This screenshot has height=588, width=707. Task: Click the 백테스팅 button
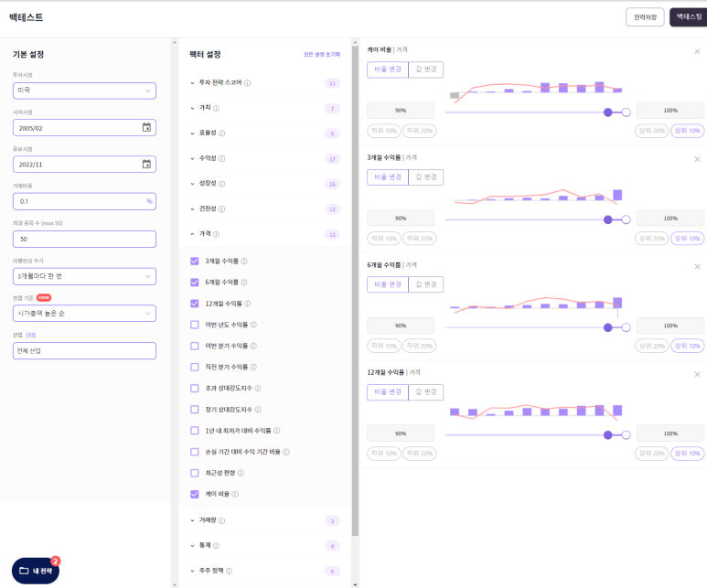(x=687, y=17)
